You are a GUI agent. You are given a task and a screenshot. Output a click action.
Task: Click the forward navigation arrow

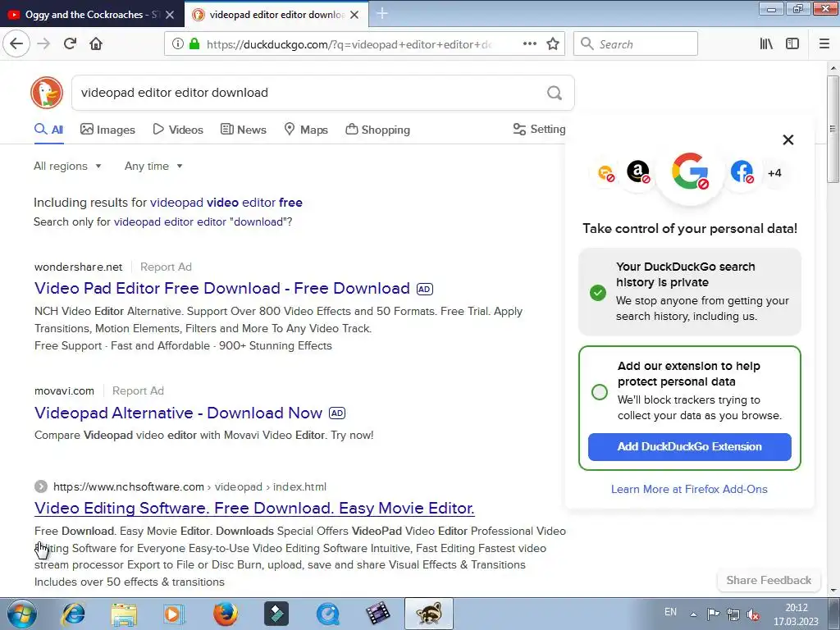tap(43, 43)
